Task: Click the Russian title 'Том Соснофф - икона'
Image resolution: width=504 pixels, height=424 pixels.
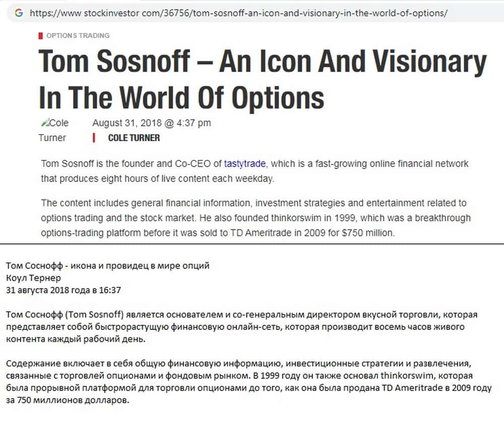Action: pos(107,266)
